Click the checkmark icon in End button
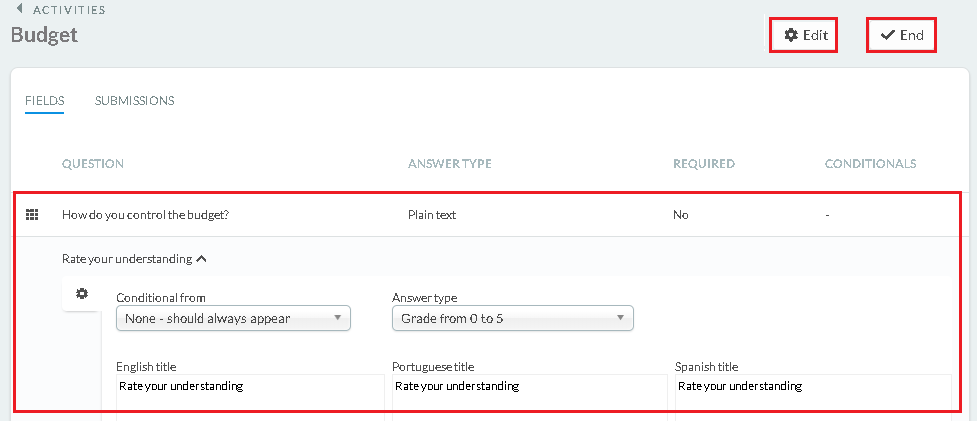The width and height of the screenshot is (977, 421). coord(887,35)
